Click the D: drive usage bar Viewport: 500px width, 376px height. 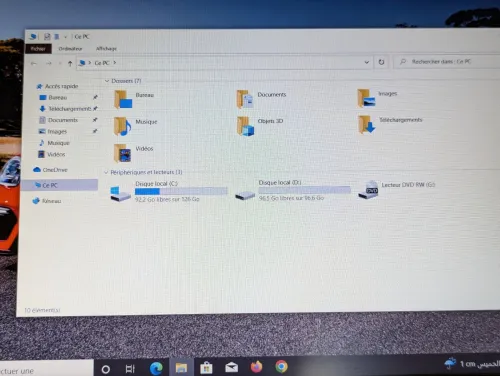tap(304, 190)
